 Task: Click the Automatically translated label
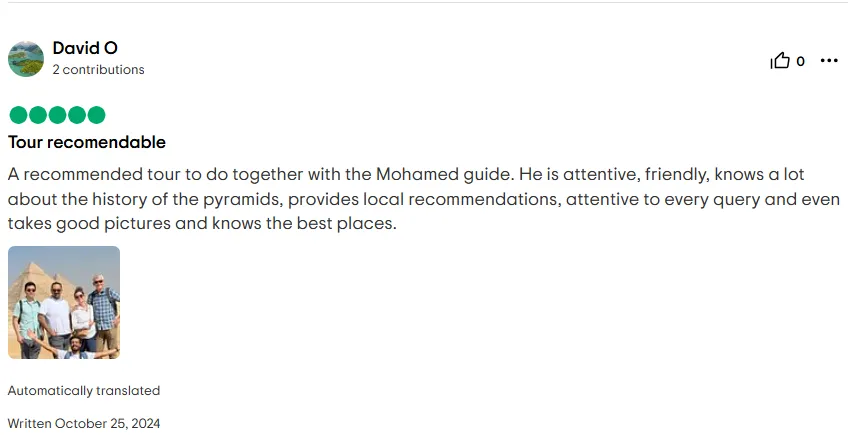coord(84,391)
